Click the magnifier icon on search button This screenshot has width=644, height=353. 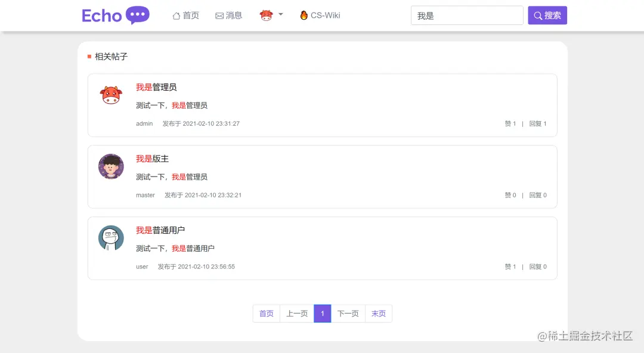point(537,15)
